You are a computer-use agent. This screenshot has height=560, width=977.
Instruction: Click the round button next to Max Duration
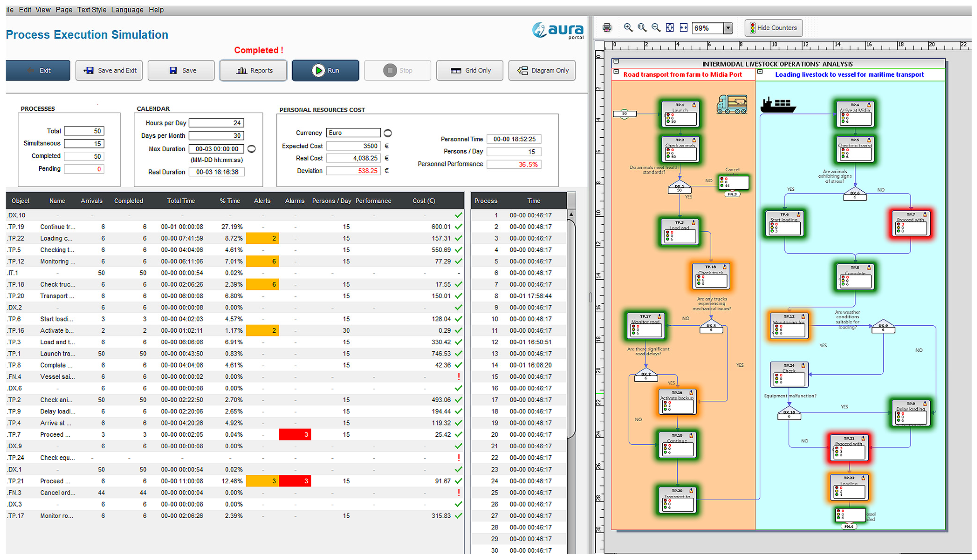click(252, 149)
